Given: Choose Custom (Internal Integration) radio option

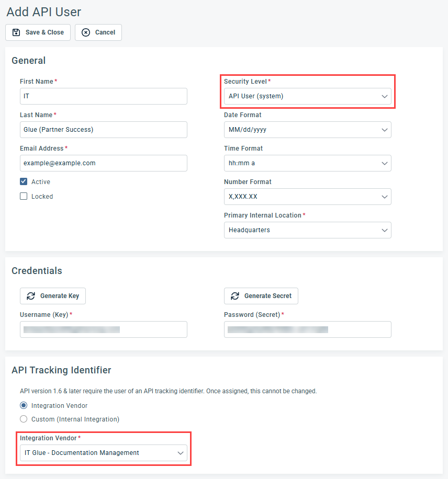Looking at the screenshot, I should 24,419.
